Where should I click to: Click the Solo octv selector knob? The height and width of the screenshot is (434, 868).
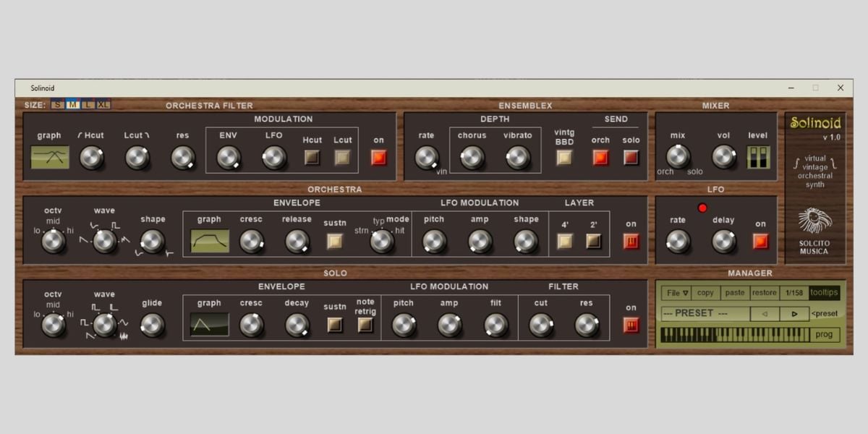pos(54,325)
